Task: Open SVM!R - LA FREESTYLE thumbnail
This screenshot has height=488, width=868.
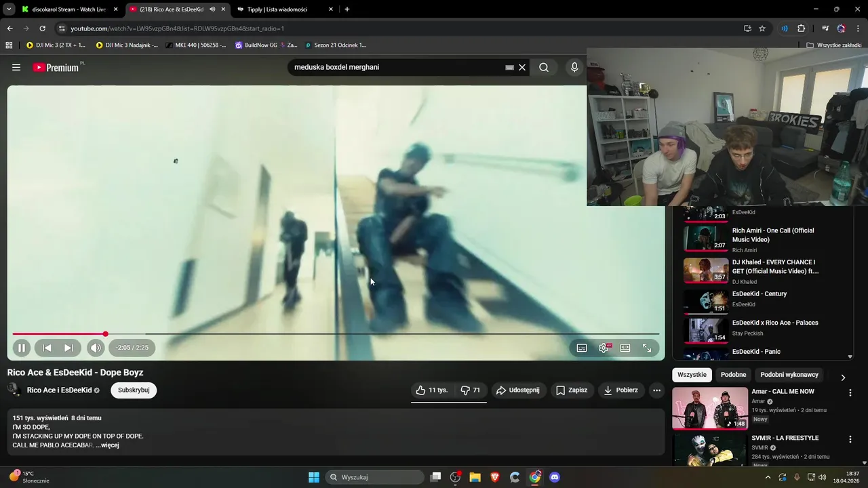Action: pos(710,449)
